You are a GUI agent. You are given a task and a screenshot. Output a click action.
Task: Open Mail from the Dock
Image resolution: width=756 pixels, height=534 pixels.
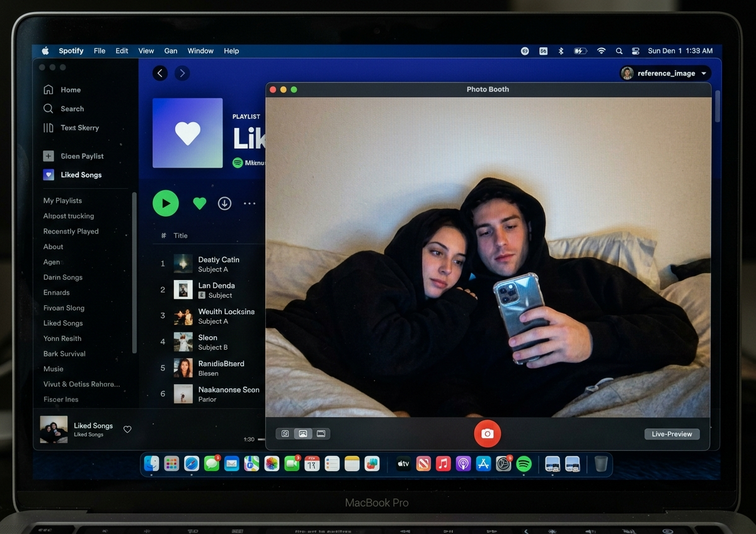coord(232,464)
